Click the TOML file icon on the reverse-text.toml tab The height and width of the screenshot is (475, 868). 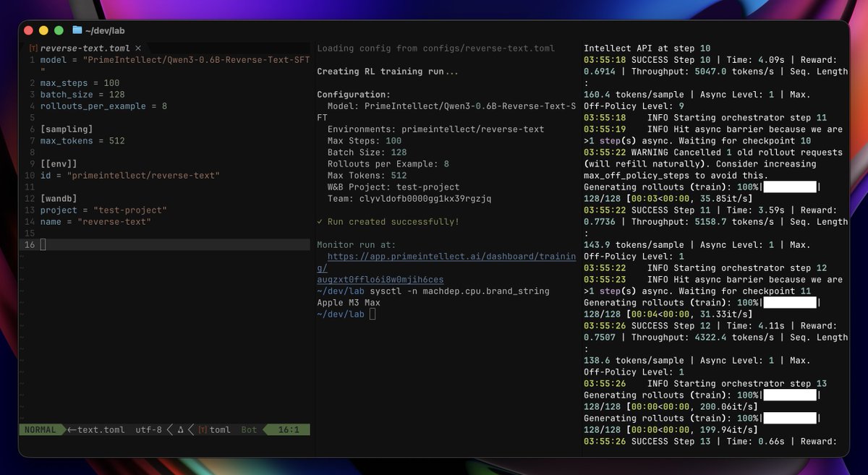(33, 48)
